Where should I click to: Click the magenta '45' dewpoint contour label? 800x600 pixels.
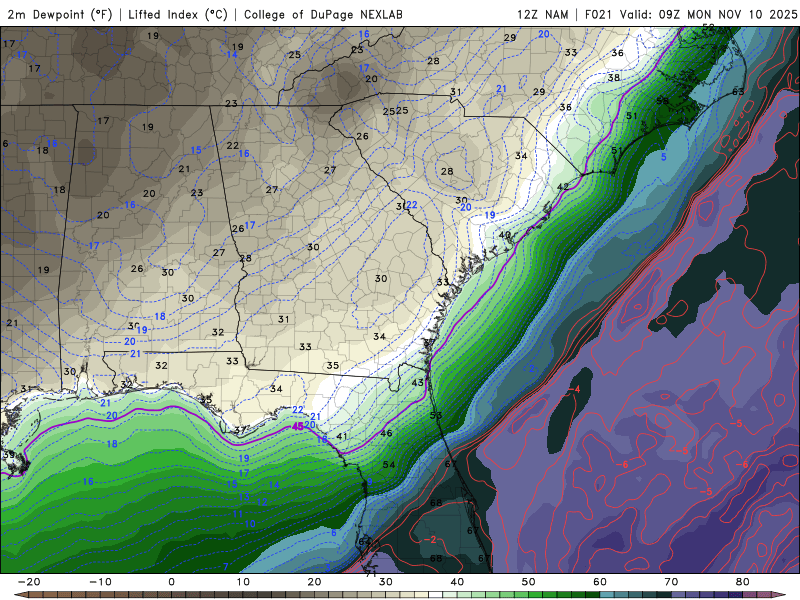(297, 426)
